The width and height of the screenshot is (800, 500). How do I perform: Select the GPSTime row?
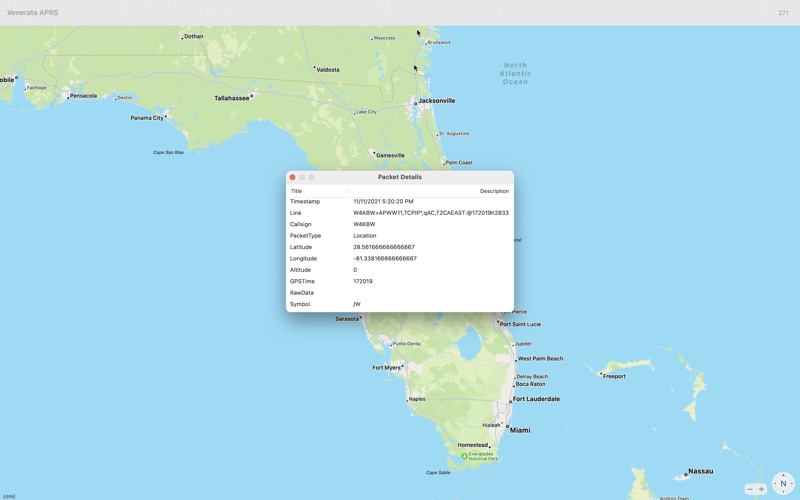pyautogui.click(x=400, y=281)
